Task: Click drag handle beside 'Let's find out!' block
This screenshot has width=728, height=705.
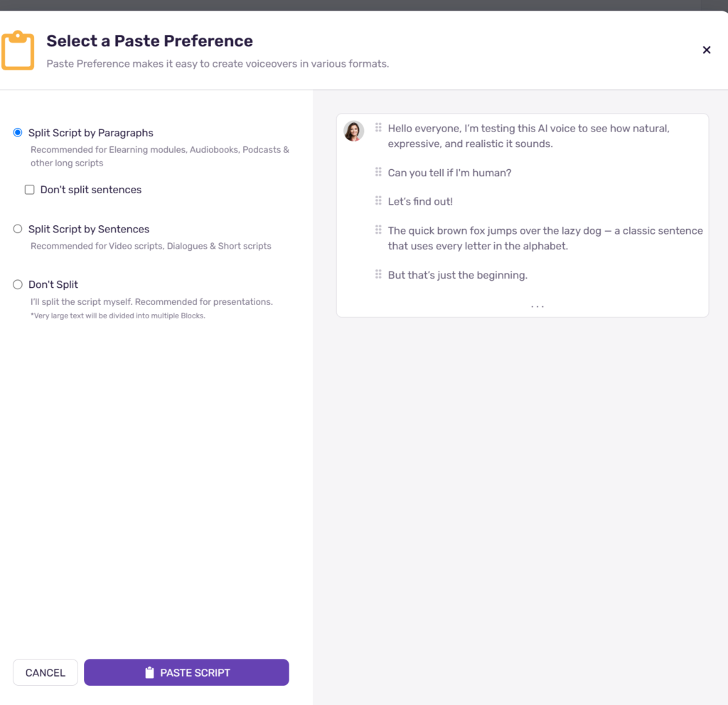Action: point(378,200)
